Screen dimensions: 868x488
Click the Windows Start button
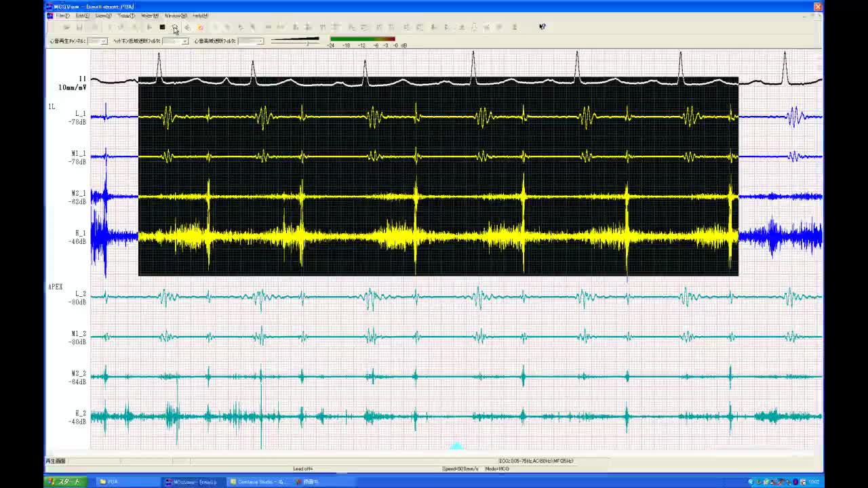[65, 482]
